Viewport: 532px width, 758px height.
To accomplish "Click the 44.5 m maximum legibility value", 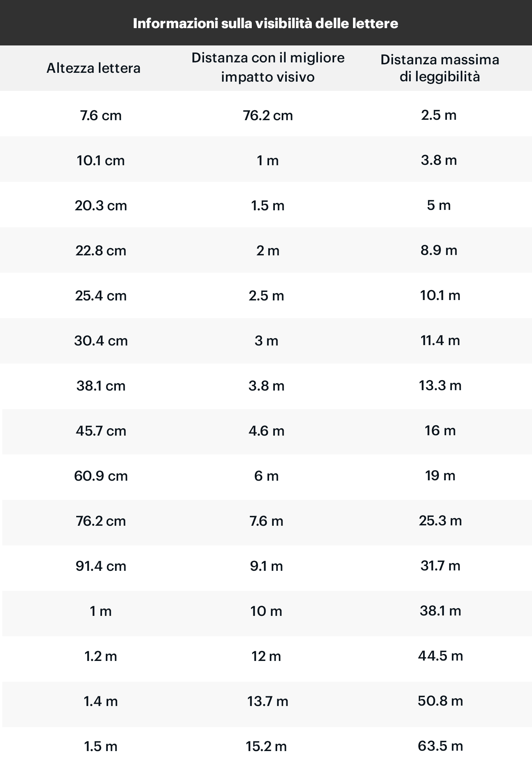I will (x=440, y=656).
